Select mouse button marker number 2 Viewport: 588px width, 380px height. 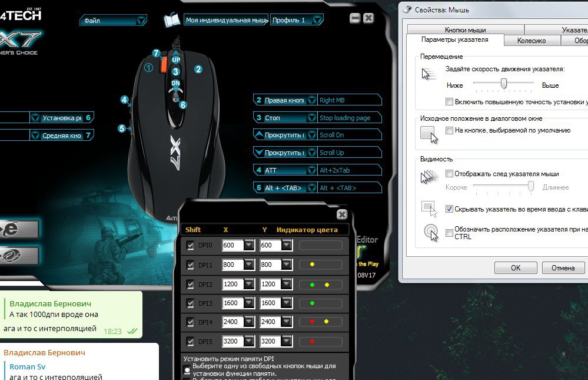198,69
